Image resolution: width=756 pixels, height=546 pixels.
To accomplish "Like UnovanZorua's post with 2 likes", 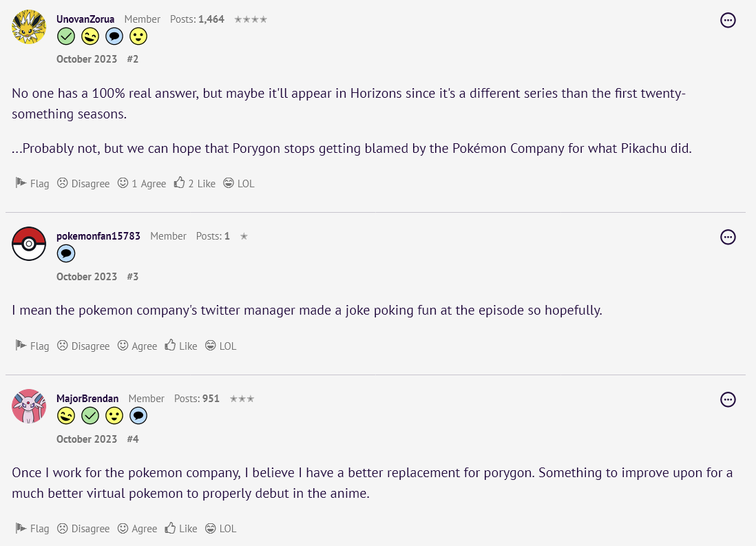I will [195, 184].
